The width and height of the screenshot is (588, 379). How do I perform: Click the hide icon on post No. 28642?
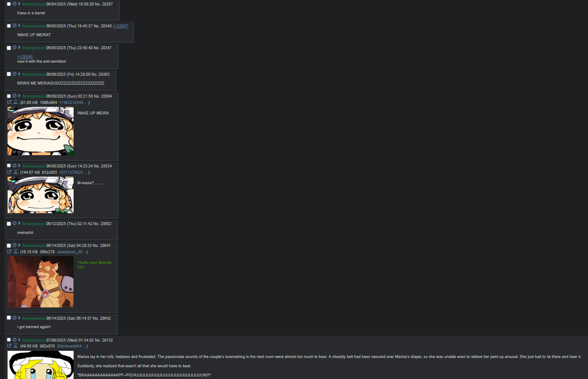[14, 318]
